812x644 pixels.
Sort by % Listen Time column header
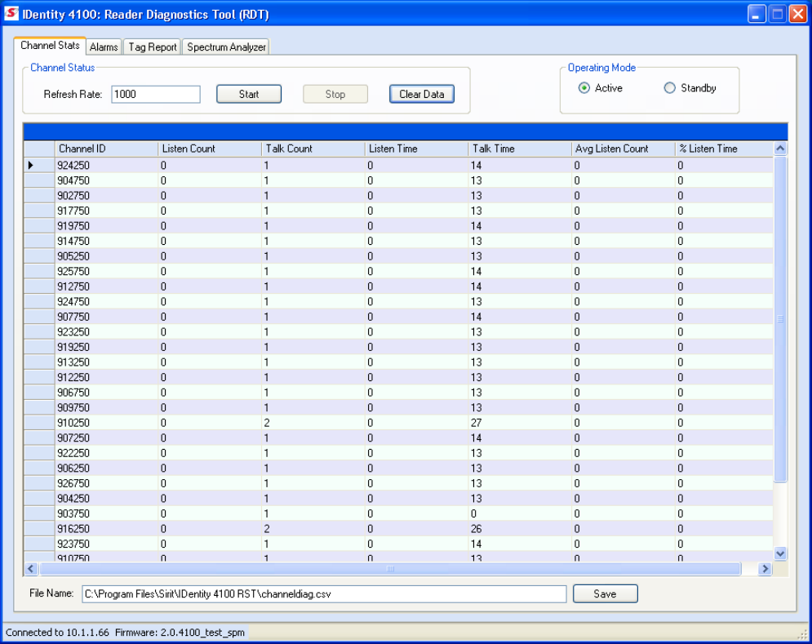[x=725, y=149]
